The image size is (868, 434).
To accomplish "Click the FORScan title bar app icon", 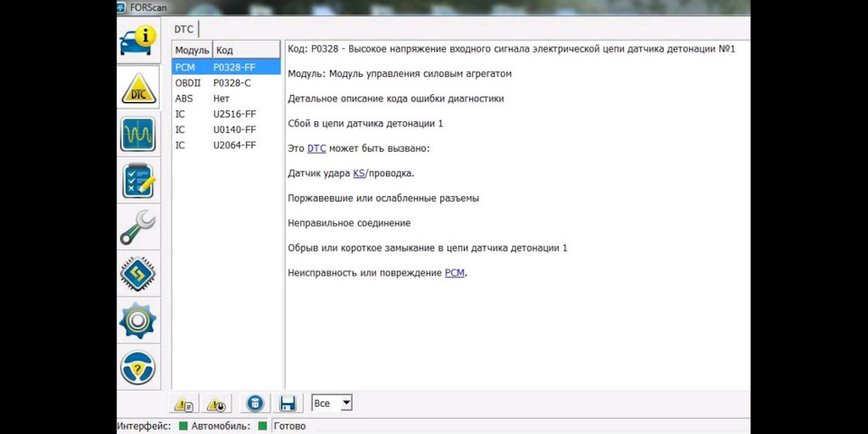I will tap(121, 7).
